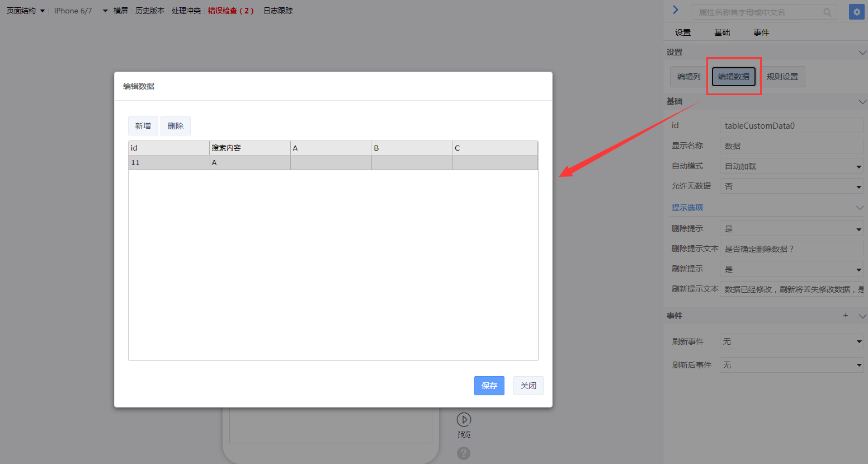Open the 规则设置 button
868x464 pixels.
tap(782, 77)
